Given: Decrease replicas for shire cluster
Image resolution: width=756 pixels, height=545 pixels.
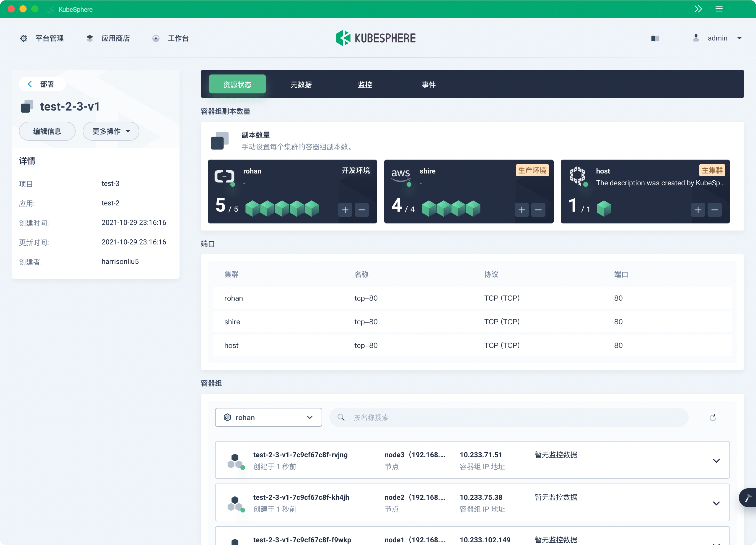Looking at the screenshot, I should (x=538, y=210).
